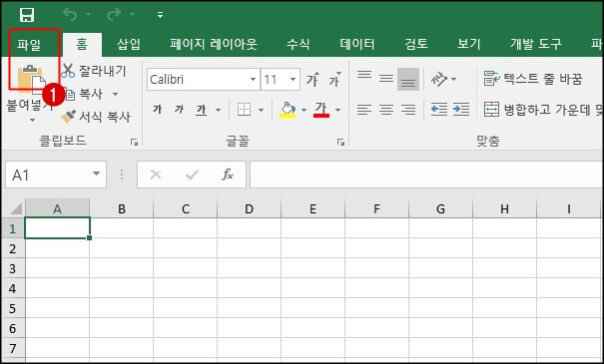604x364 pixels.
Task: Increase font size with larger 가 icon
Action: click(x=312, y=79)
